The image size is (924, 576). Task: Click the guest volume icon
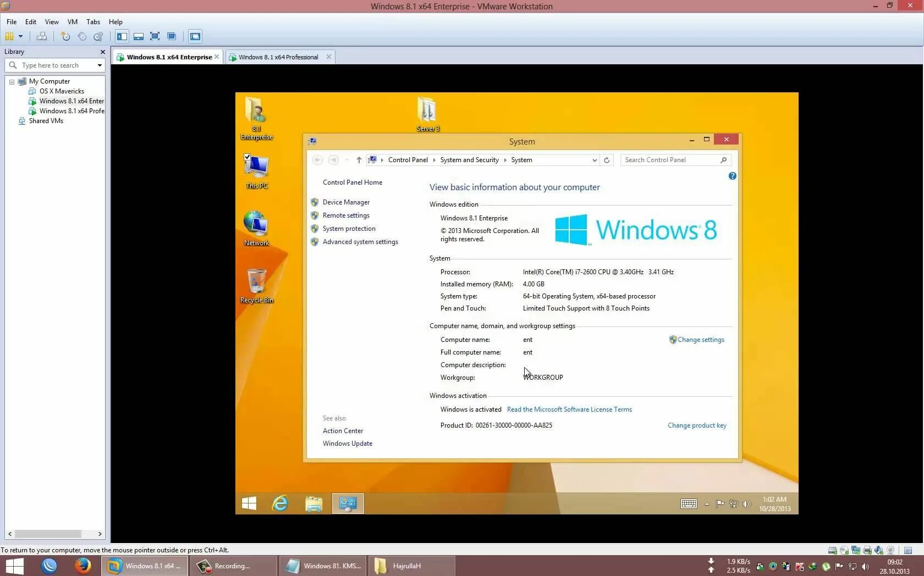click(x=747, y=504)
